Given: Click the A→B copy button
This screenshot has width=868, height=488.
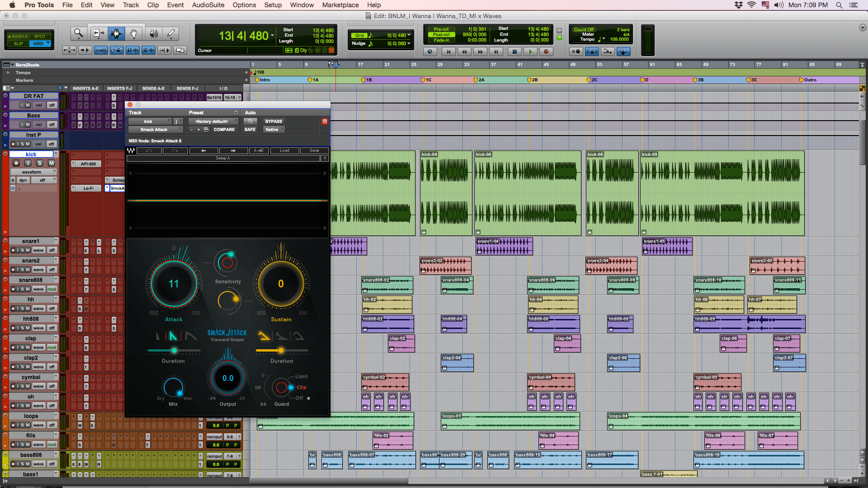Looking at the screenshot, I should click(259, 150).
